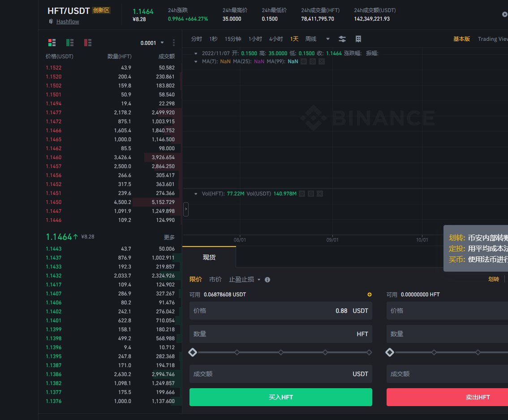Click the sell order price 1.1460
The image size is (508, 420).
53,157
